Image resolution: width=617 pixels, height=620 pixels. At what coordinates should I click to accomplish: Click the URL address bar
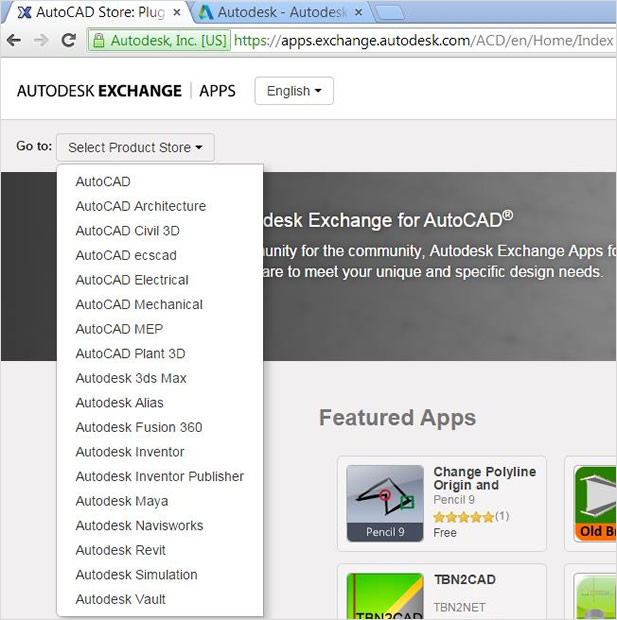click(x=420, y=41)
